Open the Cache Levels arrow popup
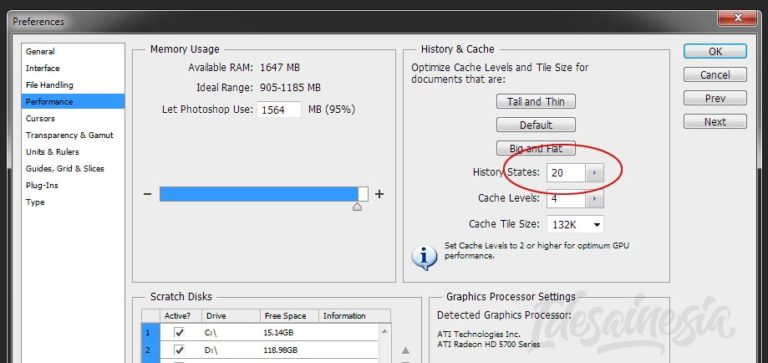Screen dimensions: 768x363 (x=595, y=199)
